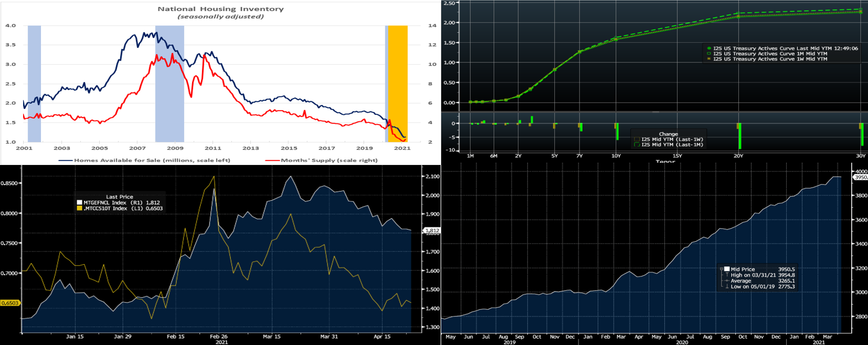This screenshot has height=345, width=868.
Task: Click the yellow .MTCC510T Index legend swatch
Action: click(x=79, y=208)
